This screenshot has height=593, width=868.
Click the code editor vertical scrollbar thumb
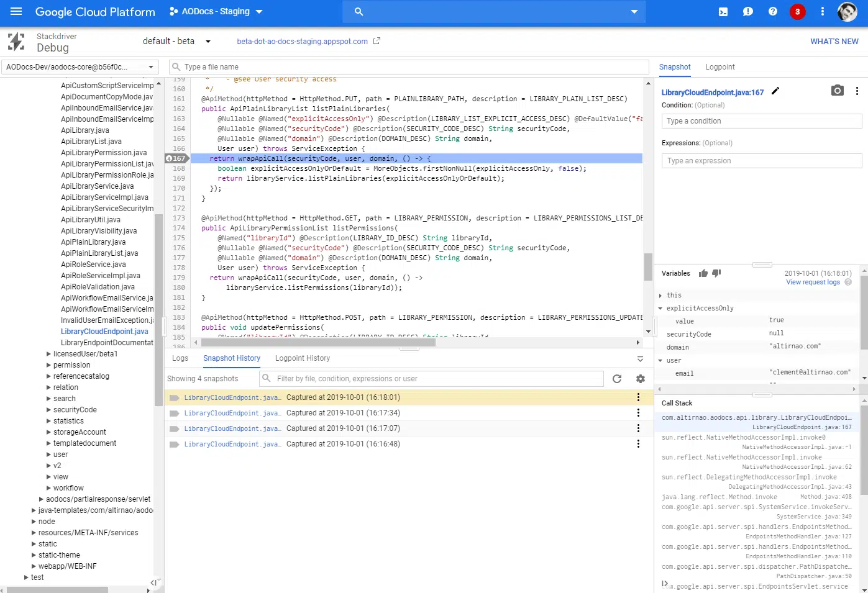(x=648, y=267)
